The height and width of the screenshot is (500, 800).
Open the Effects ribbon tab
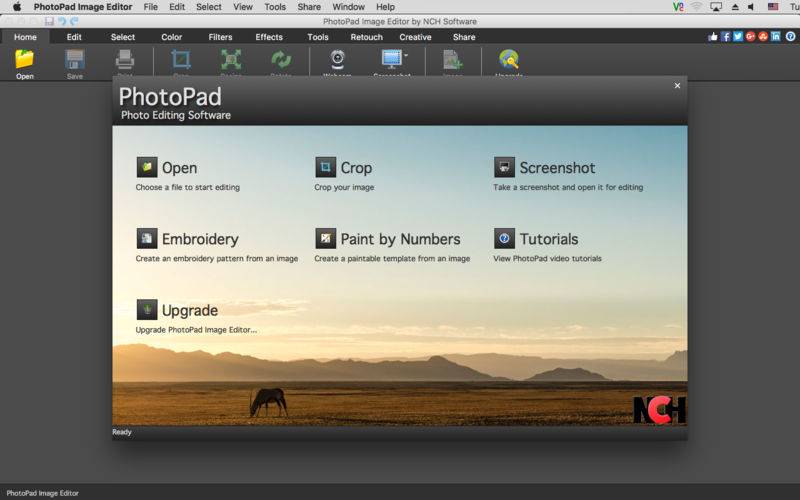[x=269, y=37]
